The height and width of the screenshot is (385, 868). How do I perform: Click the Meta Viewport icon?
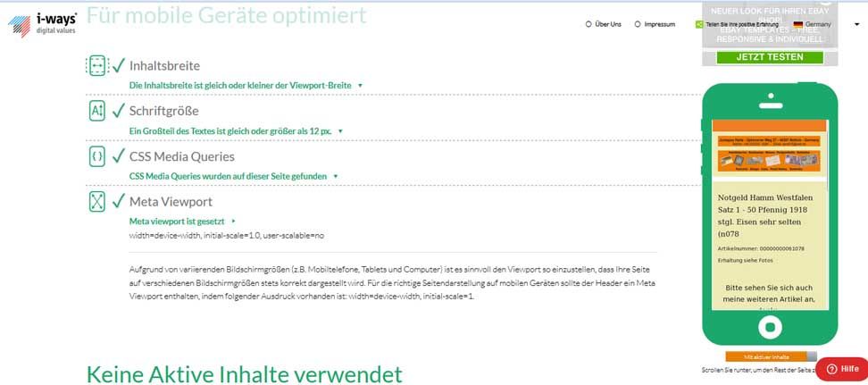pos(96,201)
